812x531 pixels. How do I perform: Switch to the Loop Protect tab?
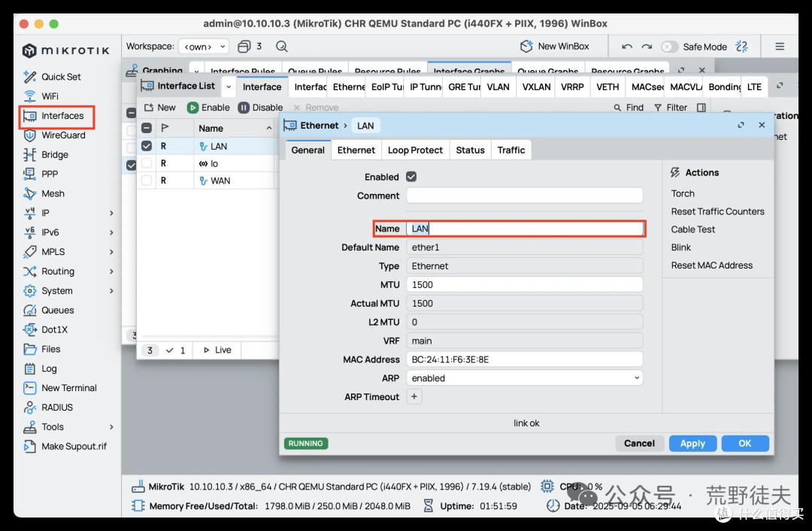tap(415, 150)
